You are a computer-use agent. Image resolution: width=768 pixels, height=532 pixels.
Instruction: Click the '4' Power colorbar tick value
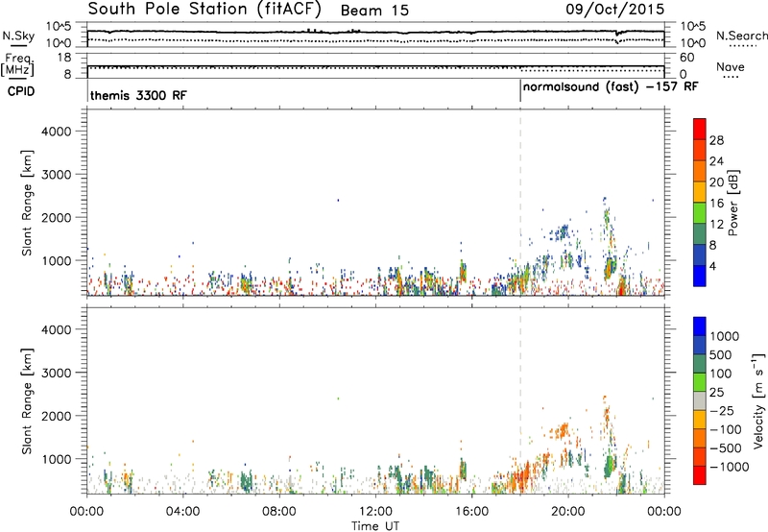(x=713, y=266)
